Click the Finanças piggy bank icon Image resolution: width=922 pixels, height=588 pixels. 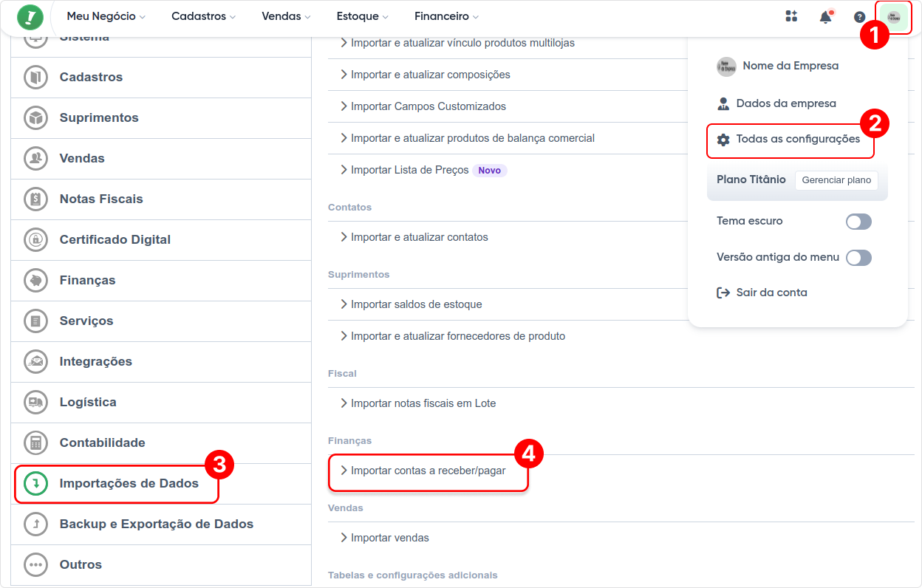[x=35, y=280]
